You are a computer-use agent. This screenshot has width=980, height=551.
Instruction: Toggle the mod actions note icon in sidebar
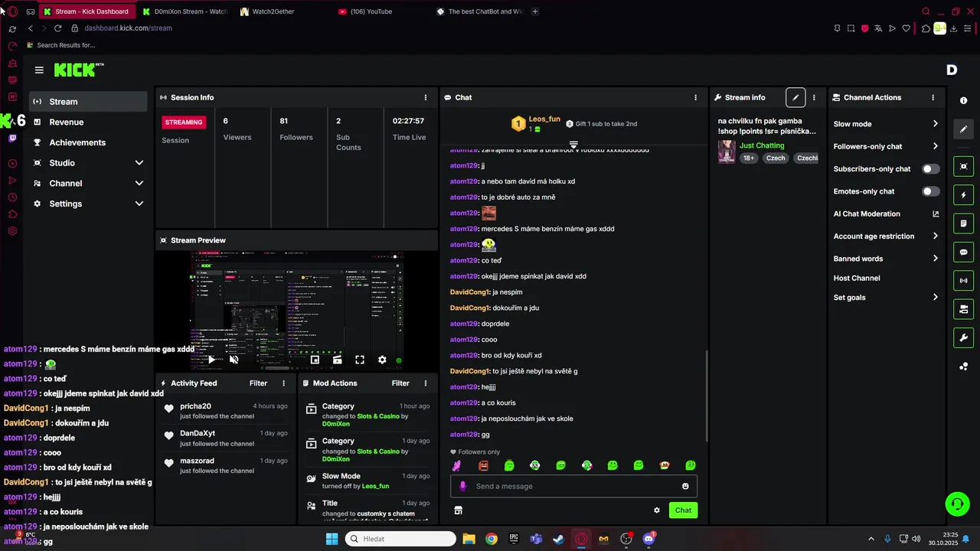(x=963, y=223)
